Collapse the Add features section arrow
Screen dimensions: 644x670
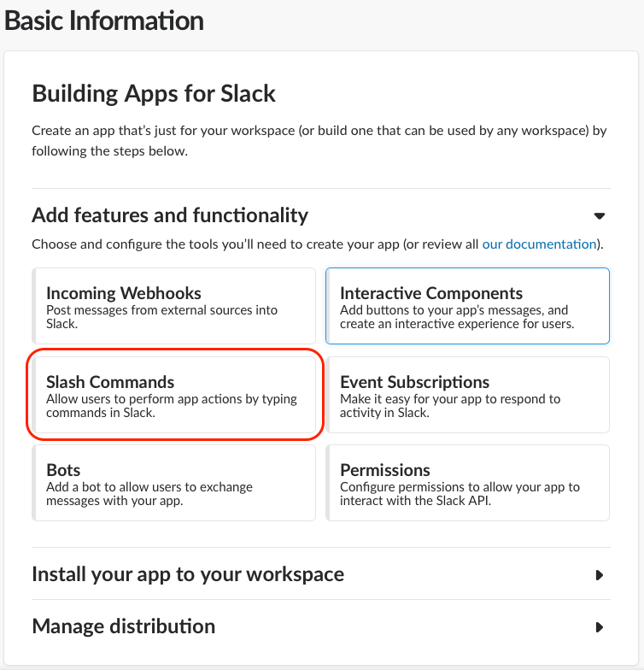[600, 215]
